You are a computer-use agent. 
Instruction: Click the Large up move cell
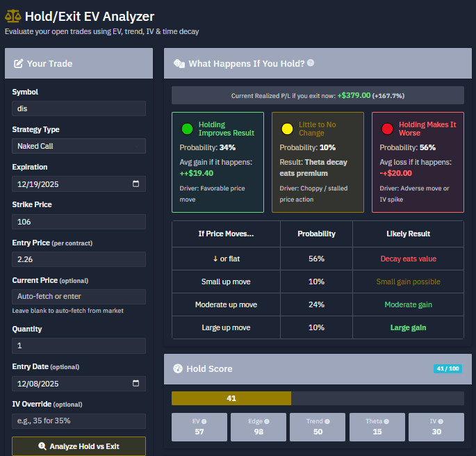(x=226, y=327)
